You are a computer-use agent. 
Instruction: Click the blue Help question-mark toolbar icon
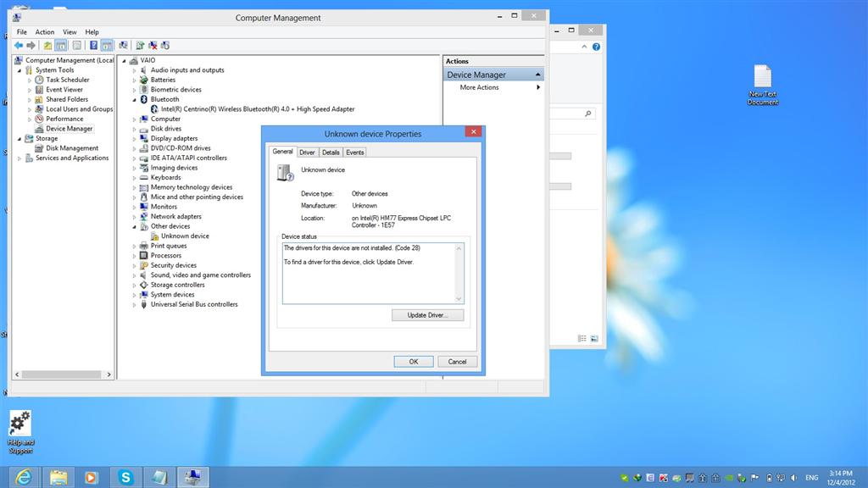93,46
